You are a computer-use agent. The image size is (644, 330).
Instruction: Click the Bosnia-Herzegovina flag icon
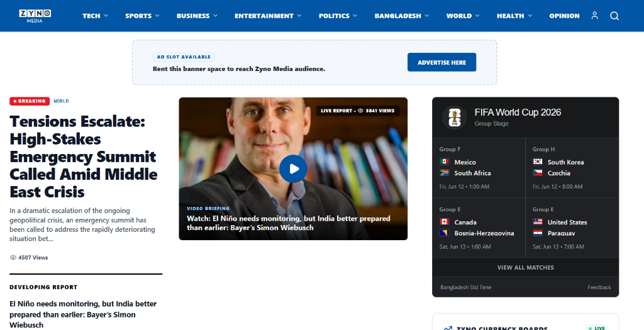point(445,233)
